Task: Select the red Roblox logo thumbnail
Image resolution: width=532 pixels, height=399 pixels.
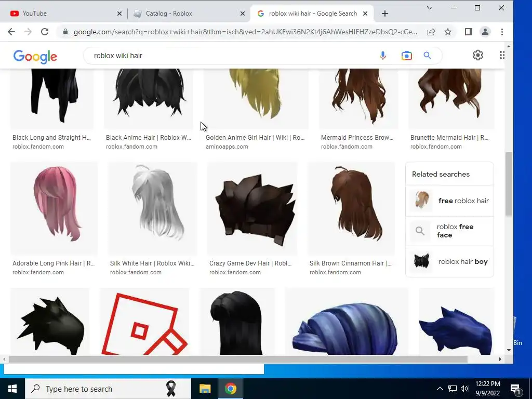Action: [144, 321]
